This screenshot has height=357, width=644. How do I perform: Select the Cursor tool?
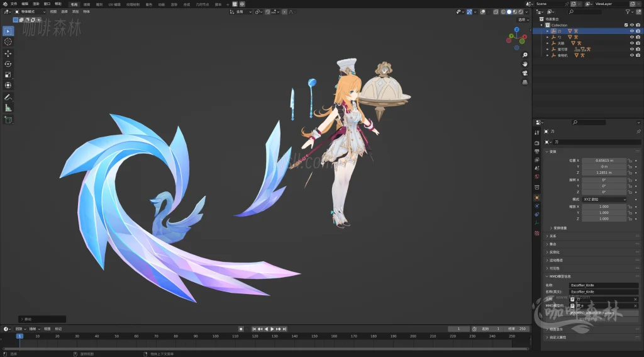click(8, 42)
